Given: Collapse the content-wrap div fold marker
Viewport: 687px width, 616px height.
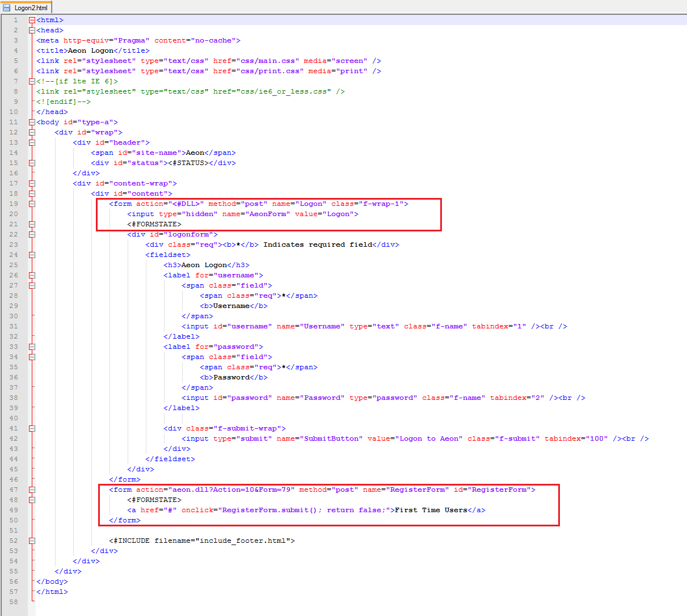Looking at the screenshot, I should [x=32, y=183].
